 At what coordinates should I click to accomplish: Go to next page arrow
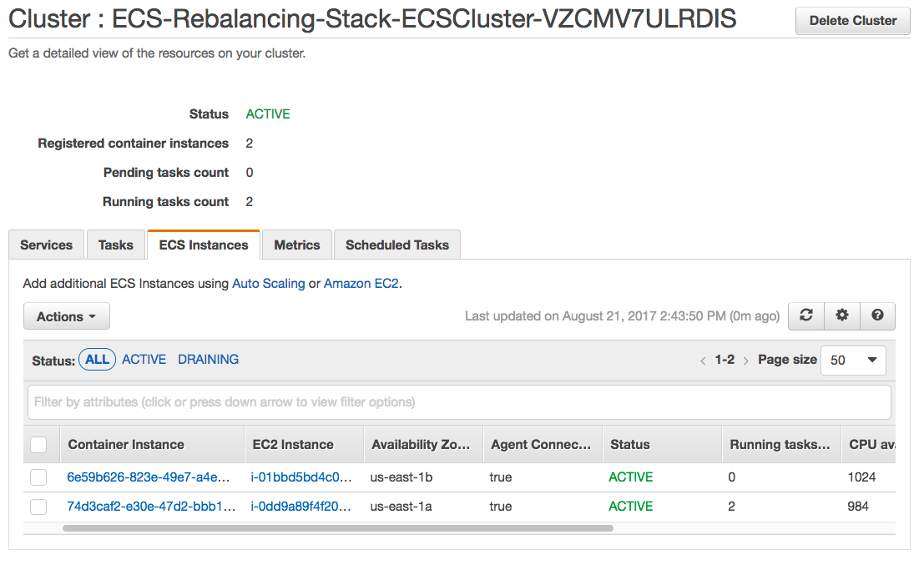point(745,361)
